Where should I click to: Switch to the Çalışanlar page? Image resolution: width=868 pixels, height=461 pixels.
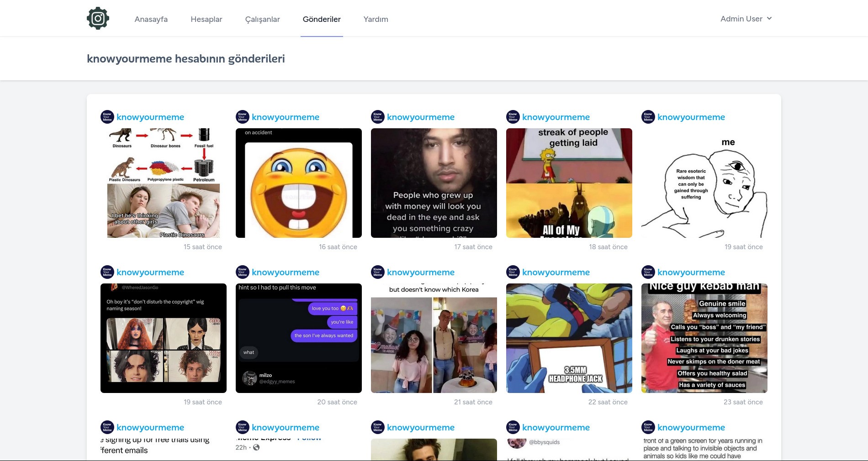[x=262, y=19]
